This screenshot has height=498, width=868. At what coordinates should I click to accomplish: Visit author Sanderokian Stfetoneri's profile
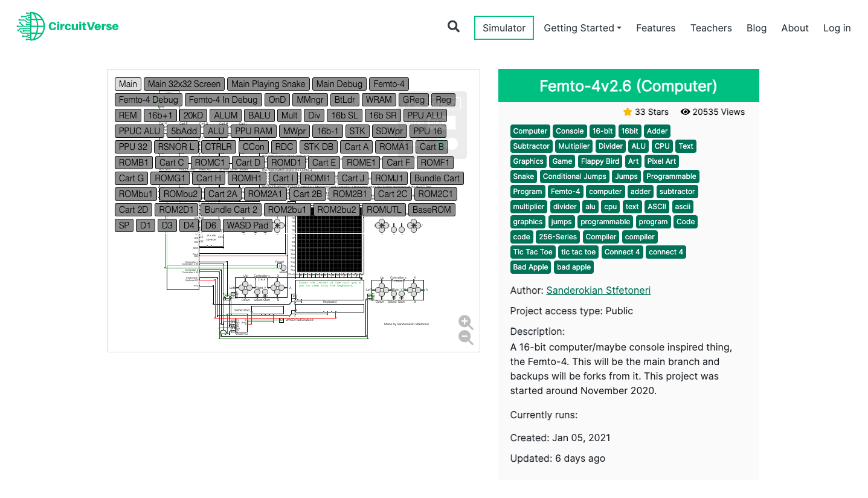point(598,290)
